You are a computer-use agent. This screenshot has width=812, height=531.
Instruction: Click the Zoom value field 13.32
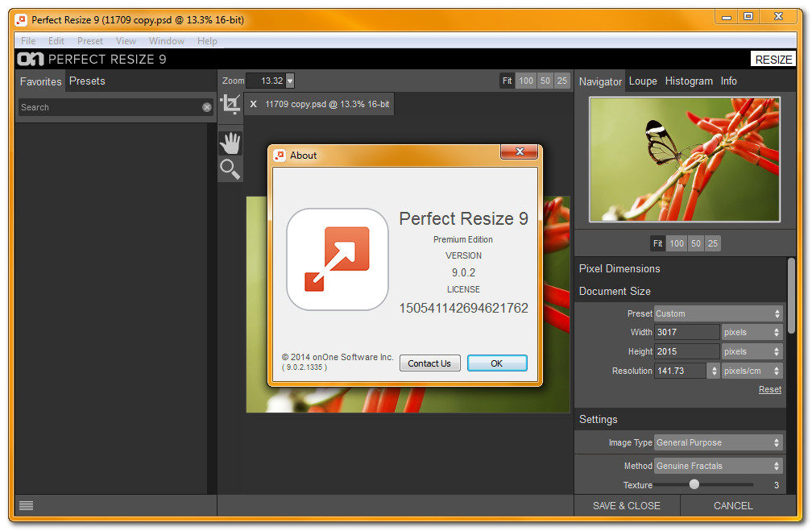[266, 81]
